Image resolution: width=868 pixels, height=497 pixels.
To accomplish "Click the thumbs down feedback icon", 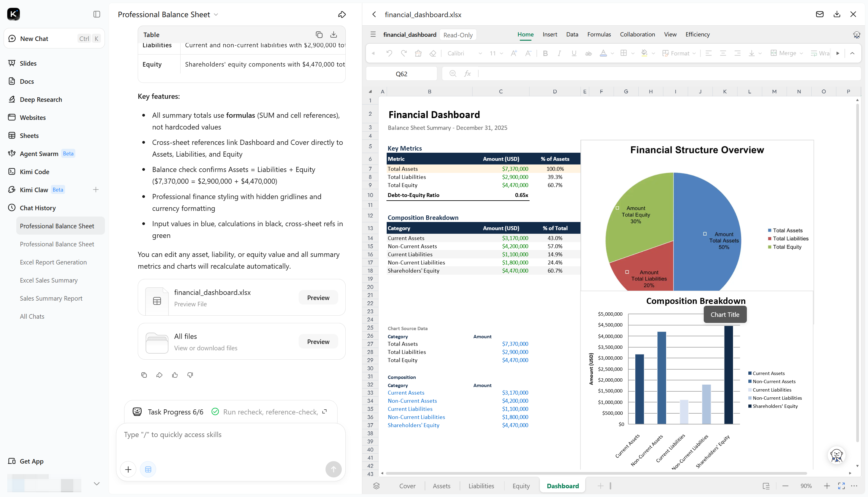I will point(190,375).
